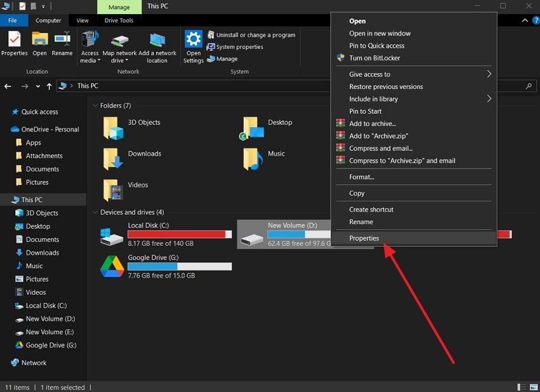Viewport: 540px width, 392px height.
Task: Choose Create shortcut in context menu
Action: (x=414, y=210)
